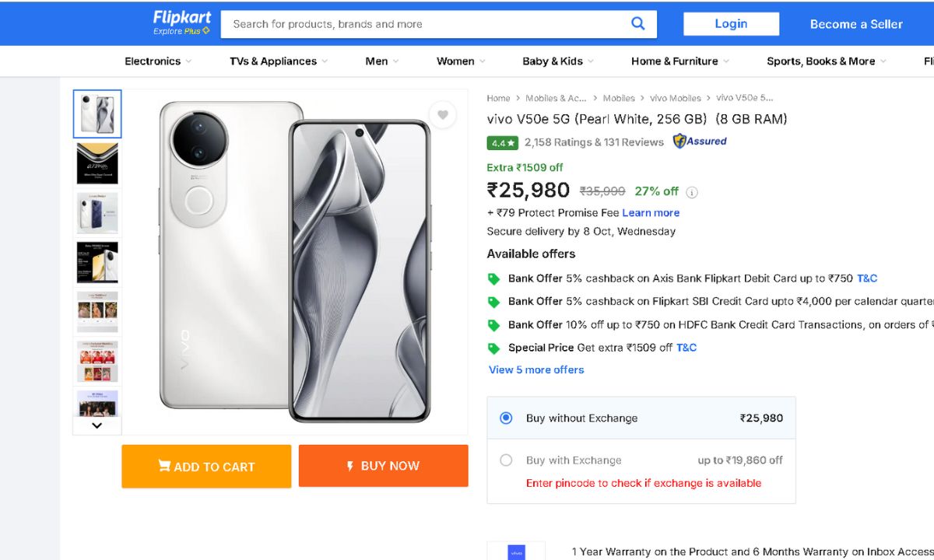Image resolution: width=934 pixels, height=560 pixels.
Task: Open the TVs & Appliances dropdown
Action: [x=279, y=61]
